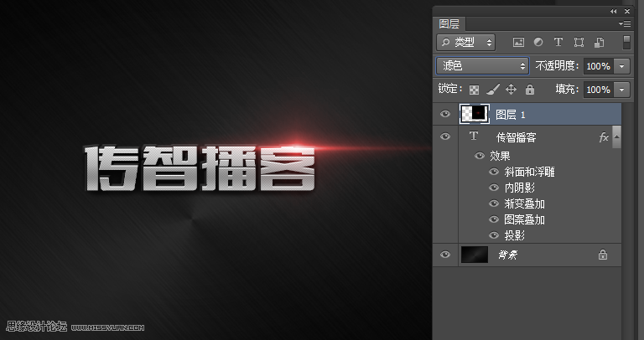This screenshot has width=644, height=340.
Task: Hide the 图案叠加 effect
Action: [494, 220]
